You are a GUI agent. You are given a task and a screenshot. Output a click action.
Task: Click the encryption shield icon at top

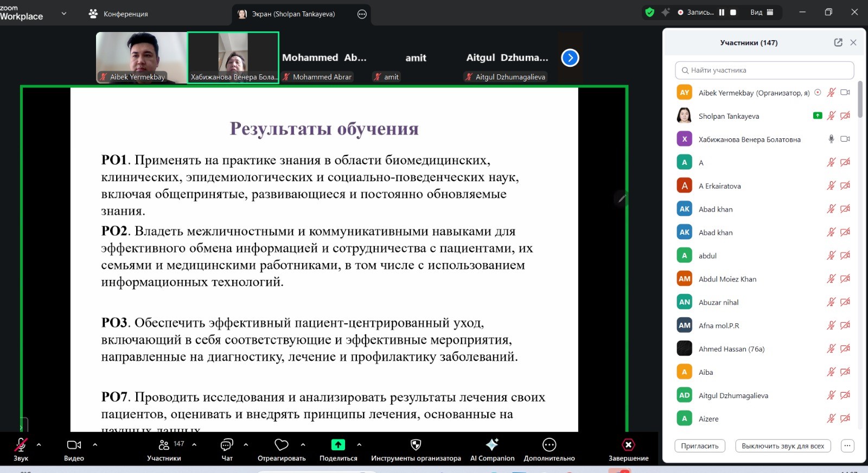649,12
